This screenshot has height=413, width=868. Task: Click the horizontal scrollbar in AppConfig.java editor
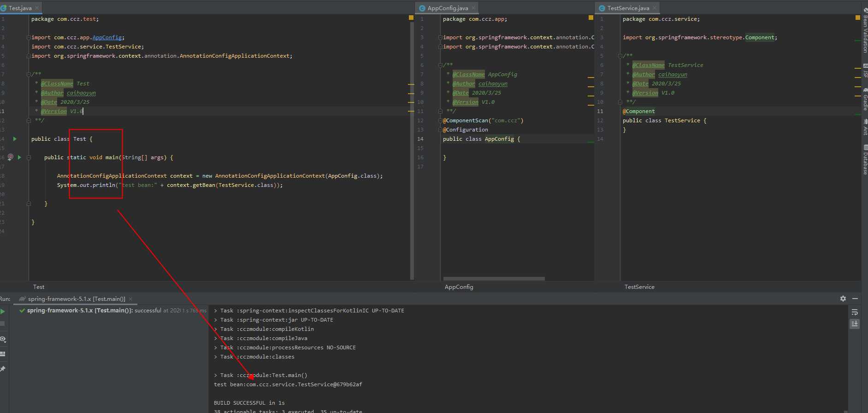494,278
